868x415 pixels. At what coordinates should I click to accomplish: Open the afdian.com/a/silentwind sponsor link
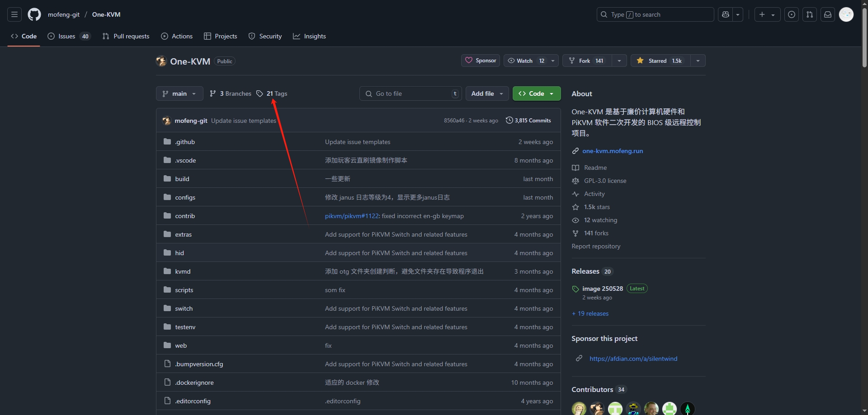(x=633, y=359)
